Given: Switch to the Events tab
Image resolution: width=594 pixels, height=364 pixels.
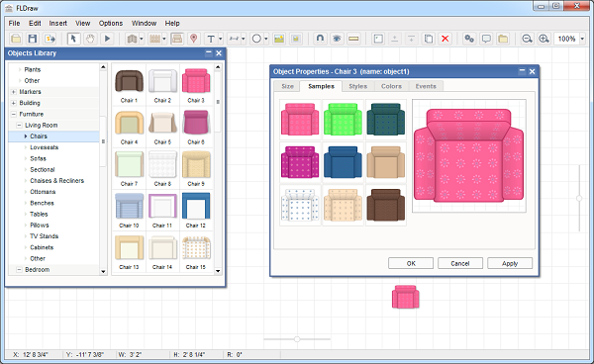Looking at the screenshot, I should click(x=426, y=86).
